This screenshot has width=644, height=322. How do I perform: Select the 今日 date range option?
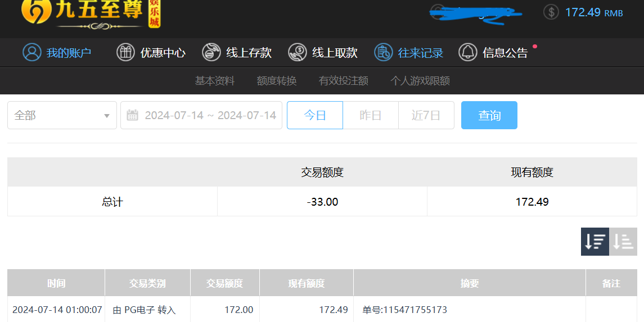coord(315,115)
